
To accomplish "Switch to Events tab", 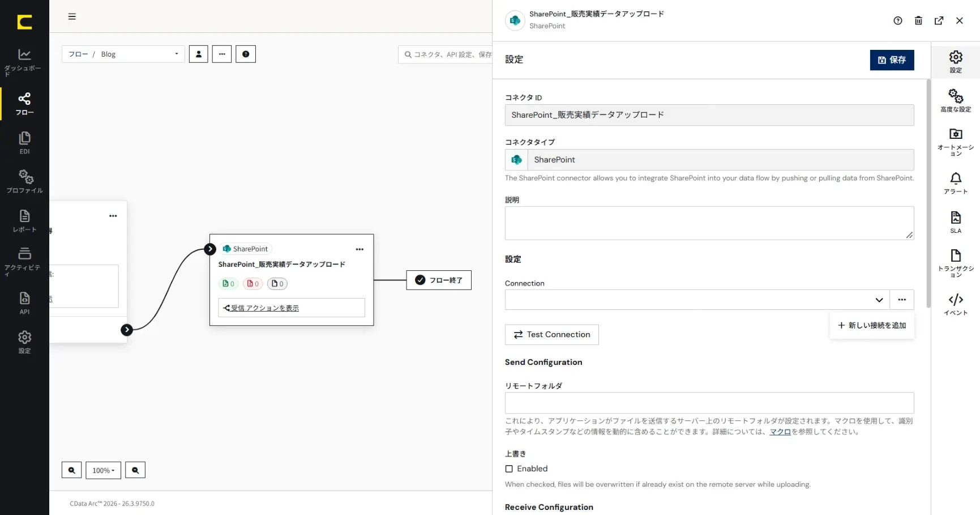I will pos(956,304).
